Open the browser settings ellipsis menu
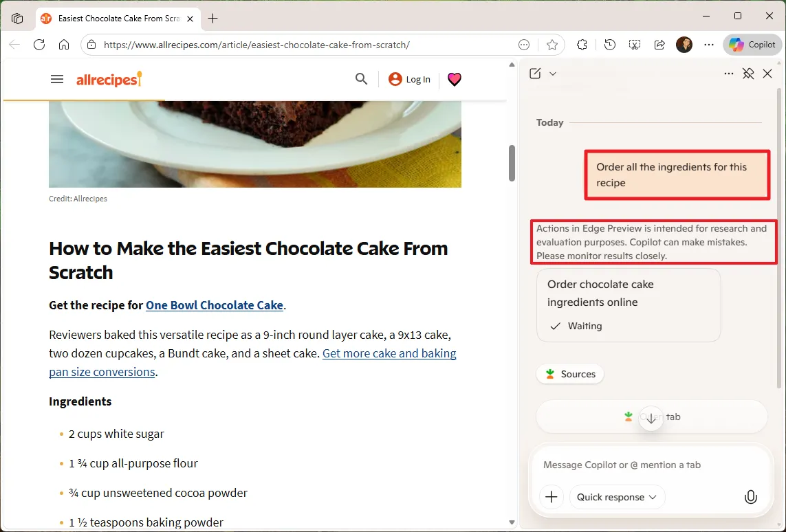 tap(709, 44)
